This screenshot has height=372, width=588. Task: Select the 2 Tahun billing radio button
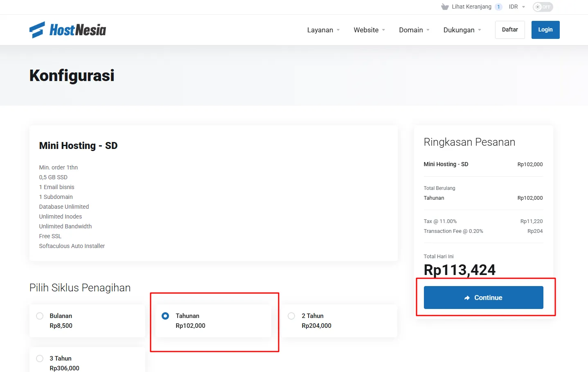pos(291,316)
